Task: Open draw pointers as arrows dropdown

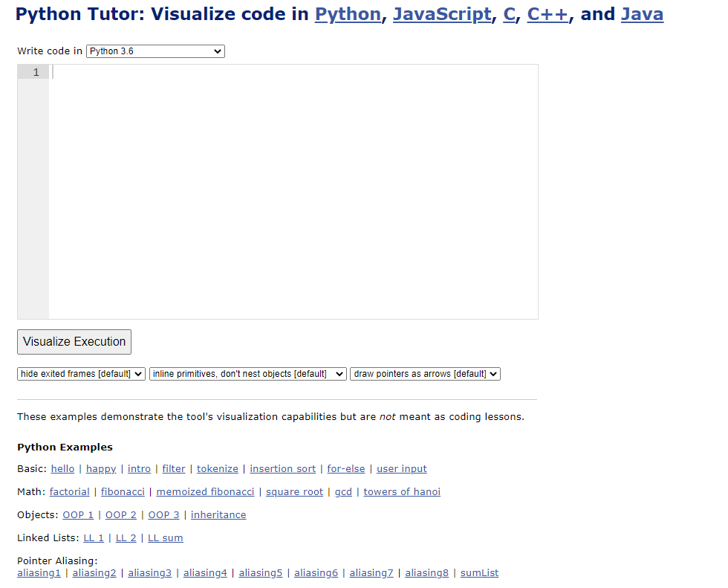Action: [425, 374]
